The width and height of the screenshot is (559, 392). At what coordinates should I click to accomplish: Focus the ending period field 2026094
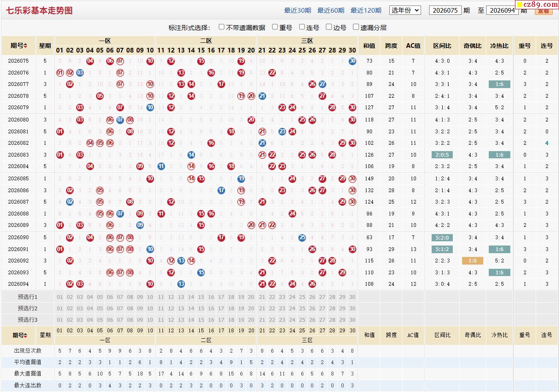coord(503,11)
